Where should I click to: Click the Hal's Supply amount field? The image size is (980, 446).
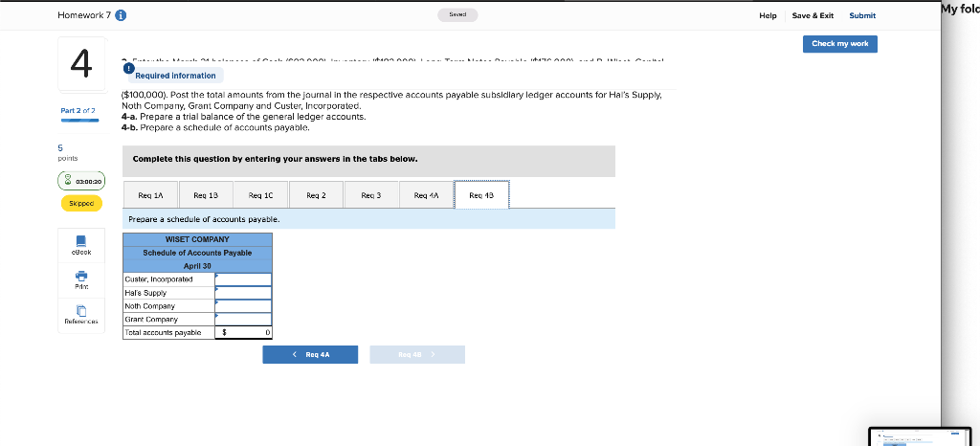(243, 293)
